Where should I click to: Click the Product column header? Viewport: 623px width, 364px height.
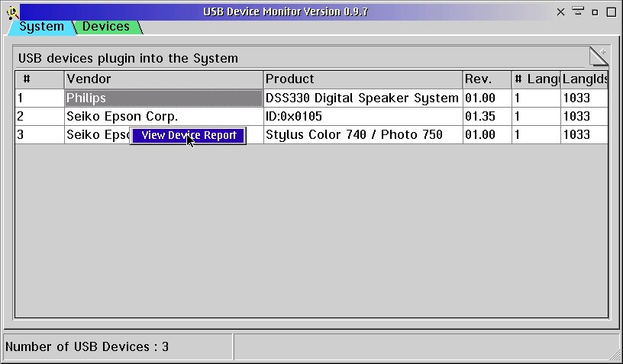tap(363, 79)
